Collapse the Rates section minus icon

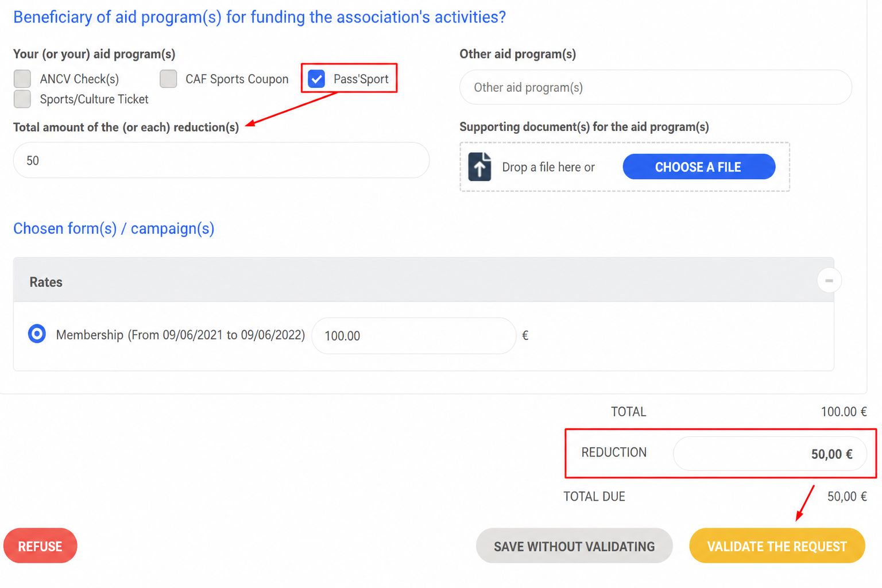tap(829, 281)
